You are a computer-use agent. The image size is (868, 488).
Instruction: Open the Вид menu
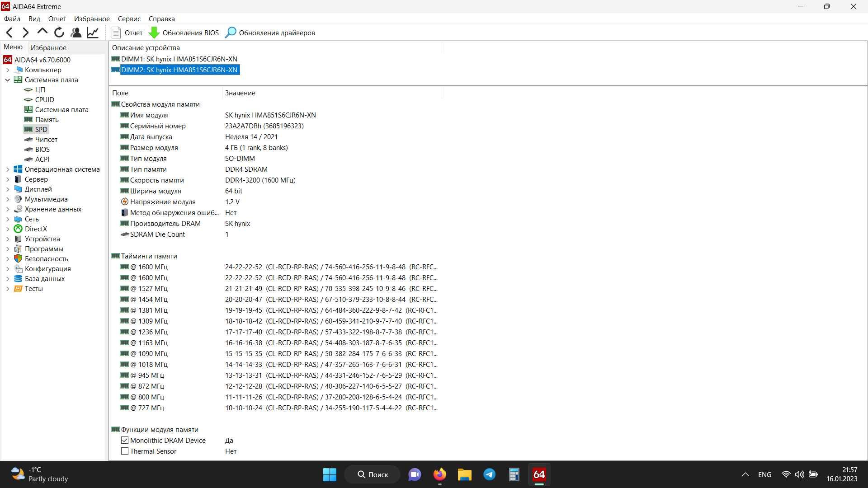coord(34,19)
